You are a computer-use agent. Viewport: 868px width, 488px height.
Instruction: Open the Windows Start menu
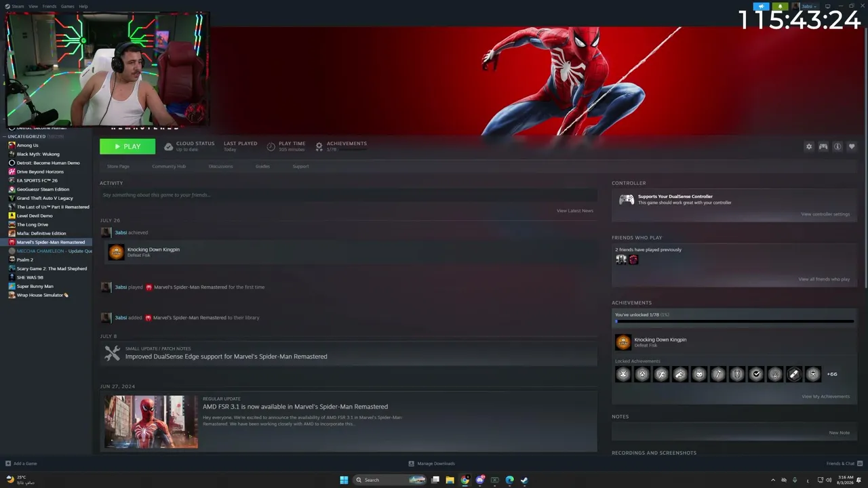(x=344, y=480)
